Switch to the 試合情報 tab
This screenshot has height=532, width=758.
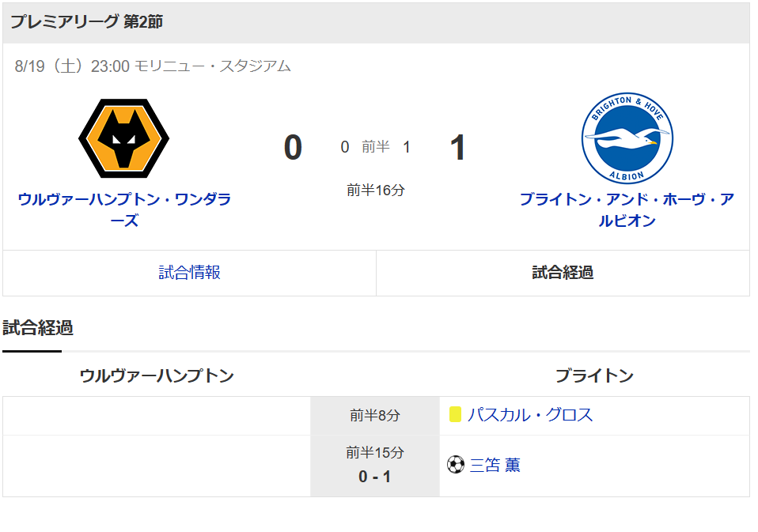pyautogui.click(x=190, y=273)
